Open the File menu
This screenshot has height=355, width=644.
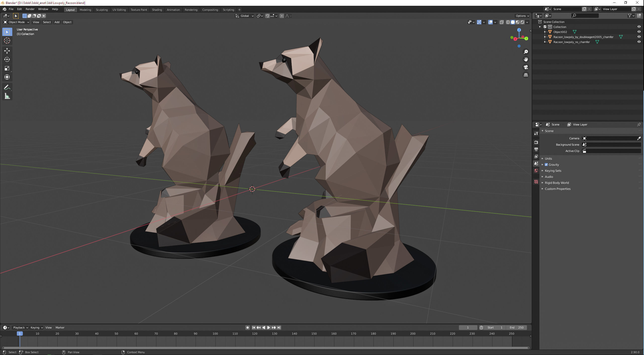tap(11, 9)
